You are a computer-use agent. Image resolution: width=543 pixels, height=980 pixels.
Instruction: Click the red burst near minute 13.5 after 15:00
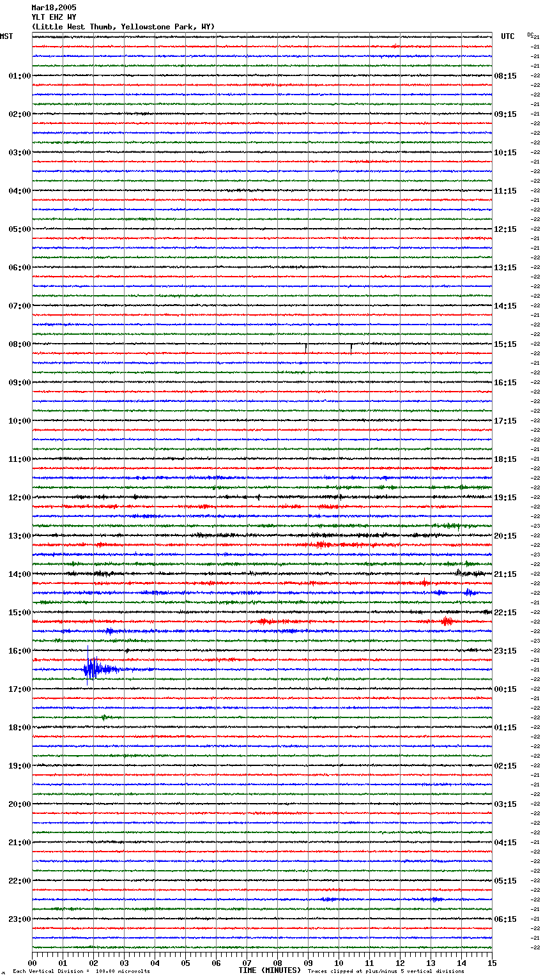click(447, 621)
